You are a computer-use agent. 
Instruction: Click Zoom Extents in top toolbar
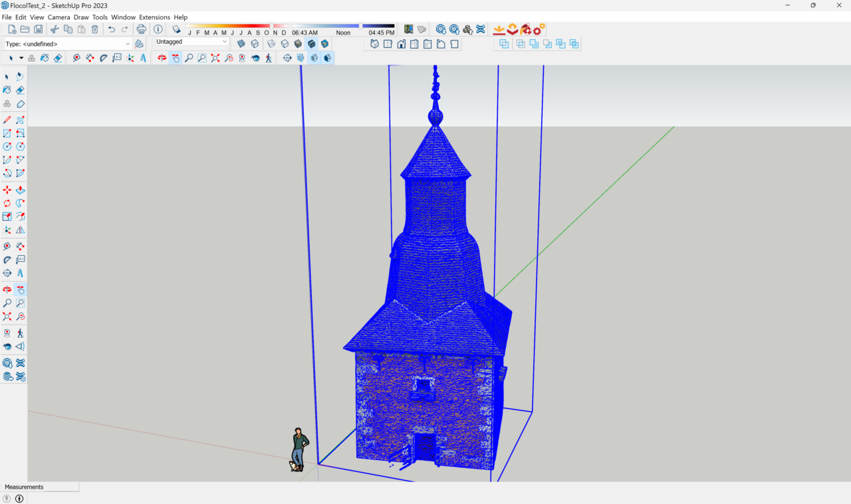[x=215, y=58]
